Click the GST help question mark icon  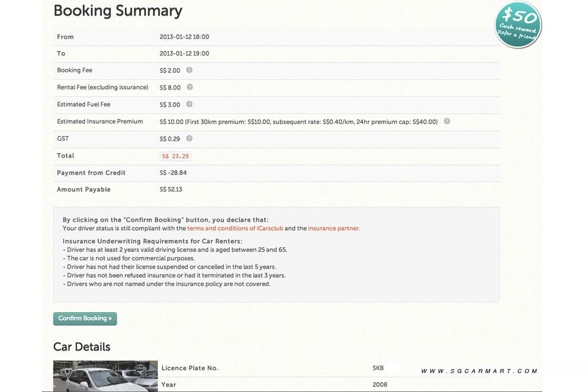point(189,138)
